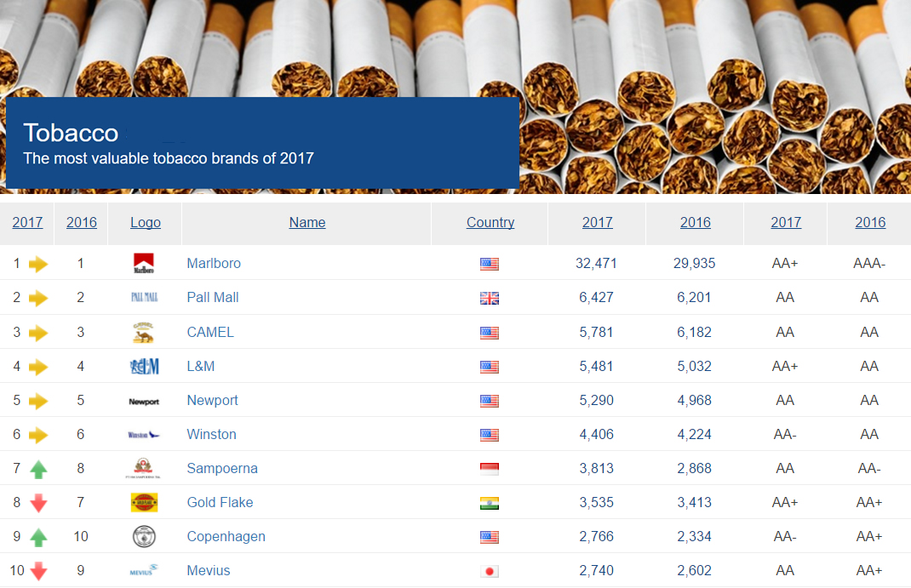Sort table by the Name column
The height and width of the screenshot is (588, 911).
point(307,222)
